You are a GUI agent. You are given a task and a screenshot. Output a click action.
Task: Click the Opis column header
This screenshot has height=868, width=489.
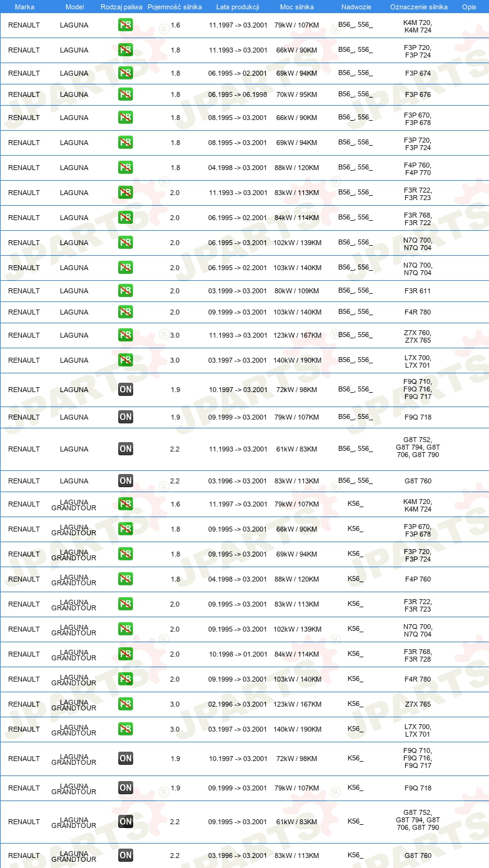(x=469, y=7)
